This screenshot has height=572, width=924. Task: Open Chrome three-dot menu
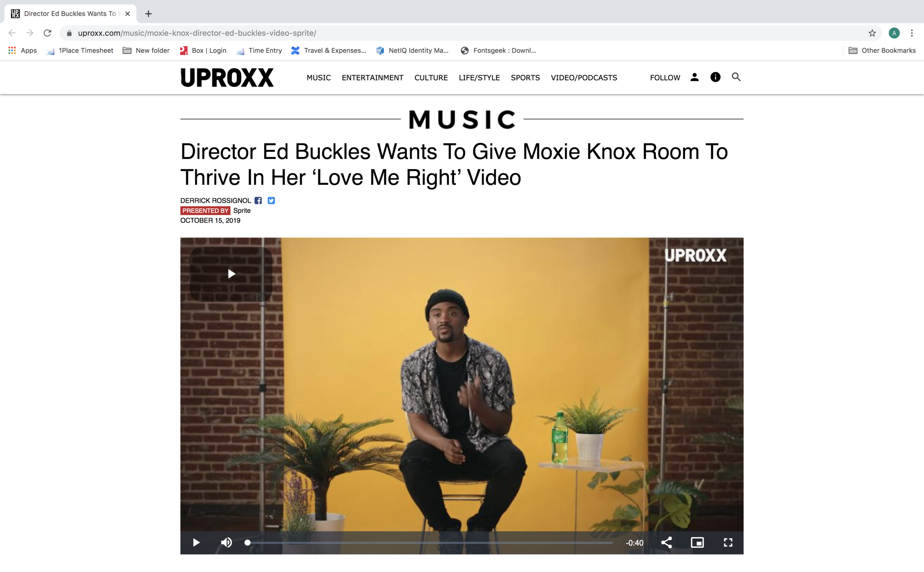point(912,33)
